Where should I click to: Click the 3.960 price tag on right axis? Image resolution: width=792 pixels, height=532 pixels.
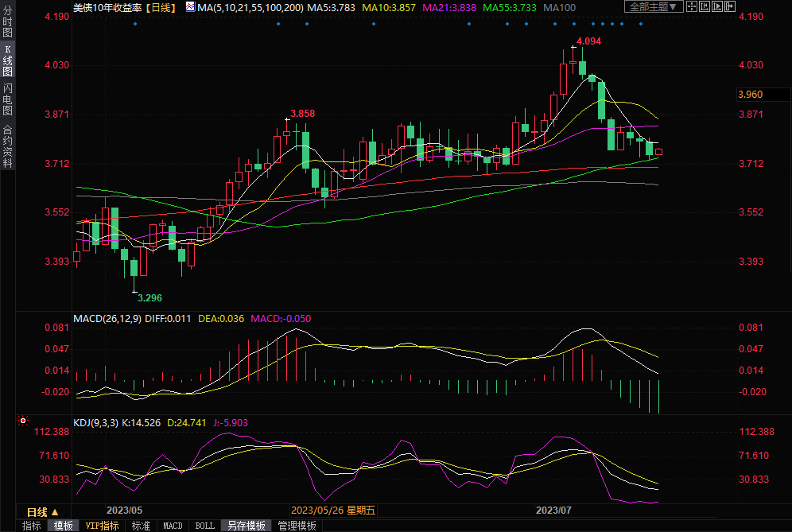coord(751,95)
